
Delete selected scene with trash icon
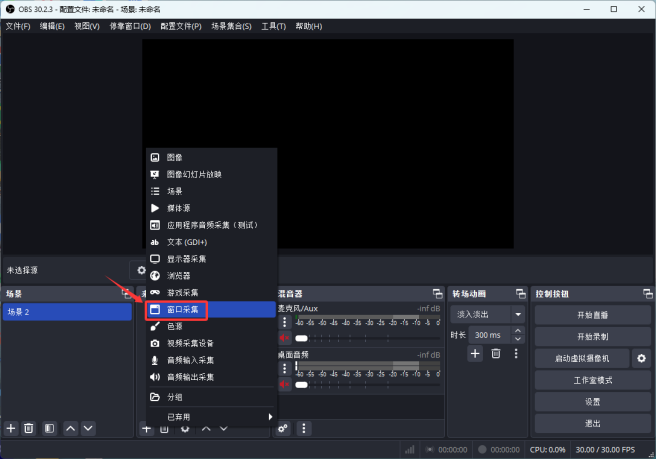click(28, 428)
